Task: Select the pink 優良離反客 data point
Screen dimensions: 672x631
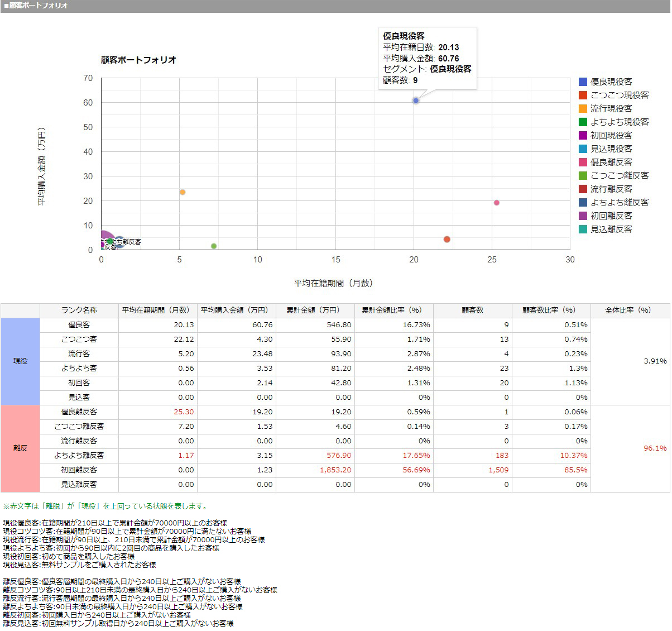Action: pos(496,203)
